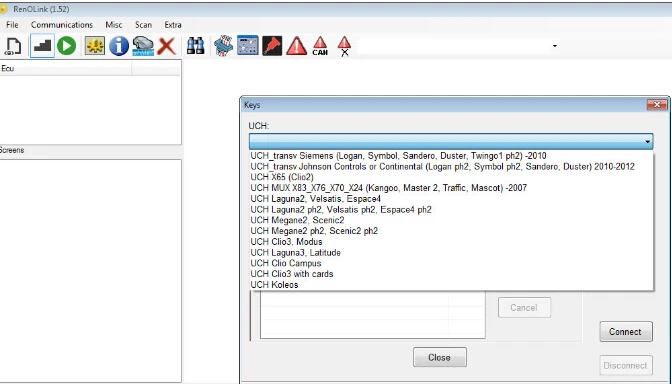The height and width of the screenshot is (386, 672).
Task: Select UCH Laguna3, Latitude
Action: [x=452, y=252]
